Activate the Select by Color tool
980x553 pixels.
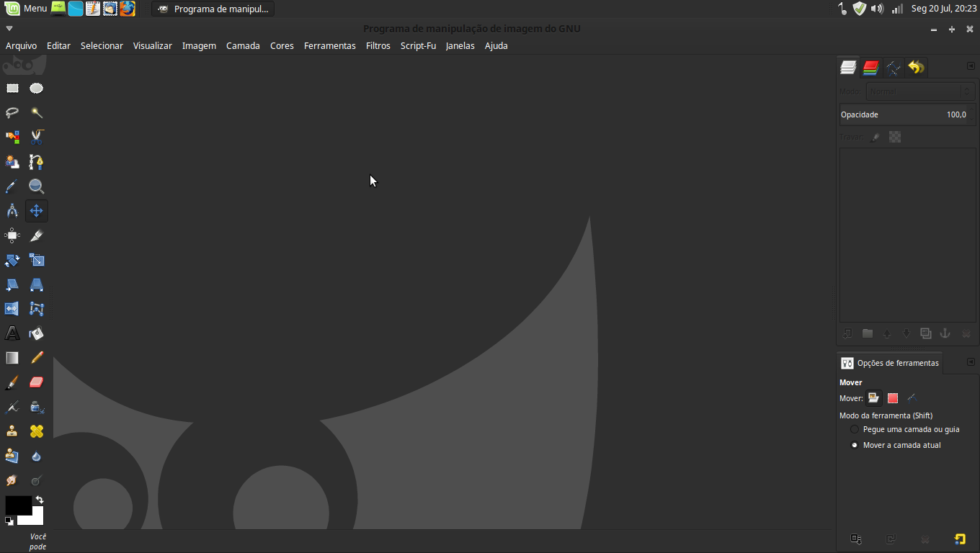point(12,138)
